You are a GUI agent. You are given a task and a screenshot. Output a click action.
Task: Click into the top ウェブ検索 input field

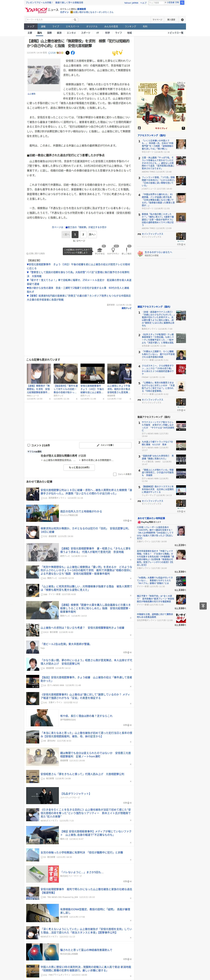[156, 3]
